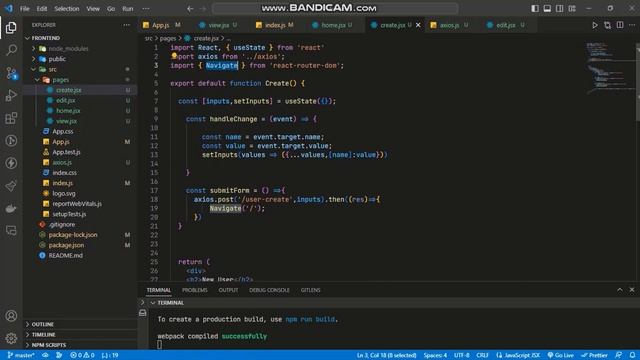
Task: Open the Selection menu
Action: (67, 9)
